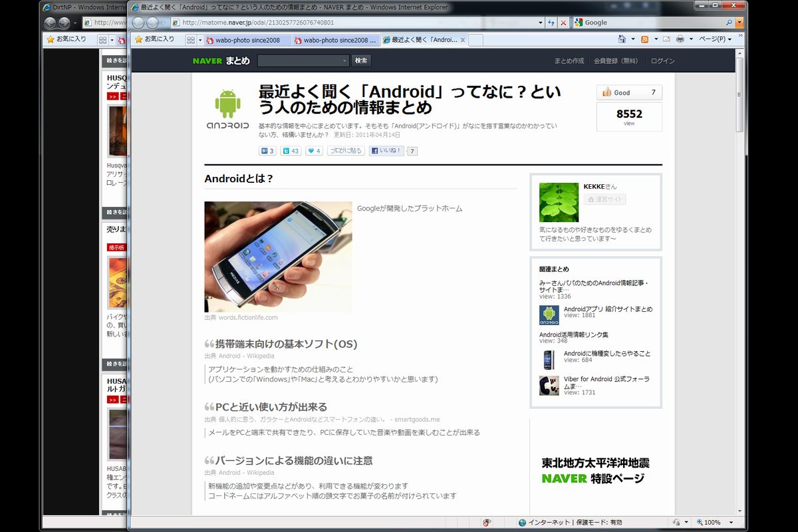Click the popup blocker icon in status bar

[487, 523]
